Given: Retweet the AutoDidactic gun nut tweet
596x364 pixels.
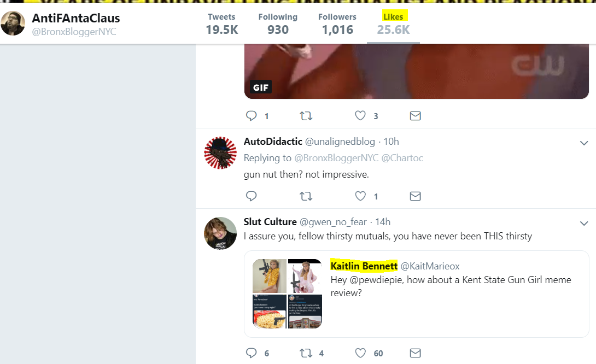Looking at the screenshot, I should 306,196.
